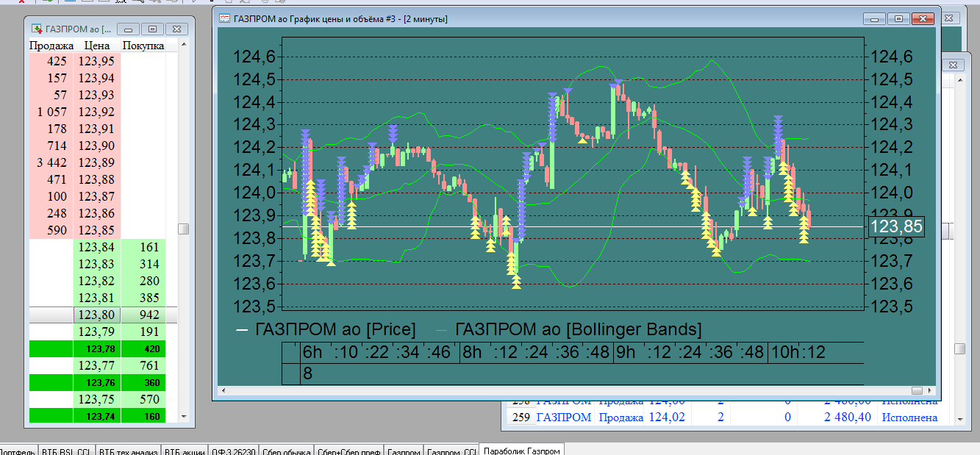Click the Продажа column header
The image size is (980, 455).
(47, 46)
